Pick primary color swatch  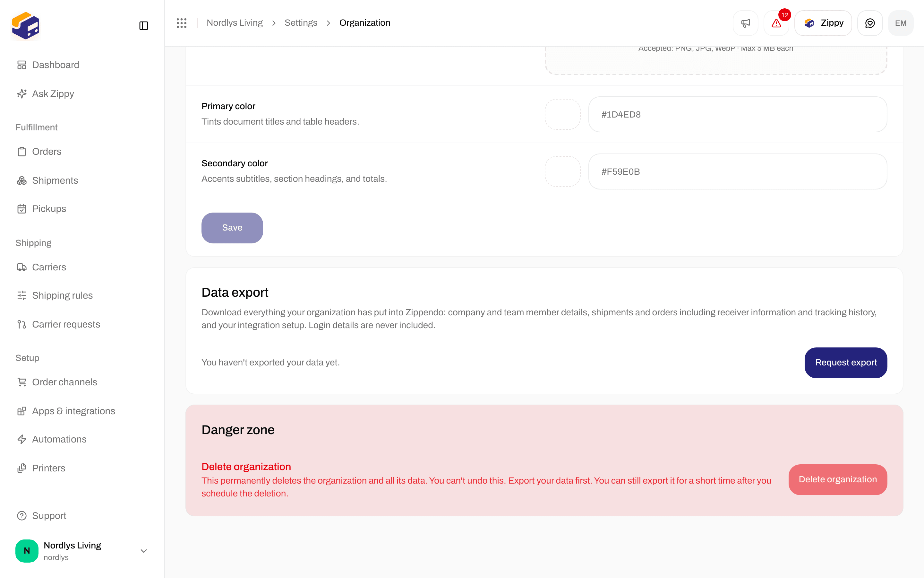point(562,114)
